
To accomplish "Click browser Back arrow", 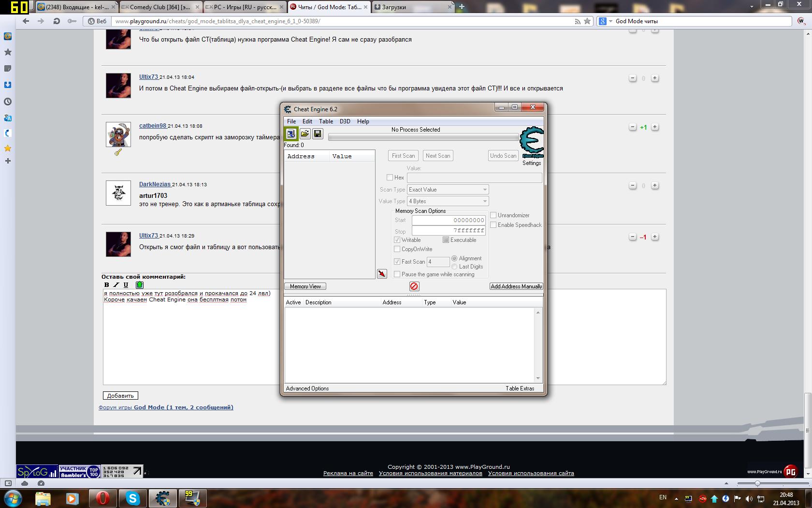I will [26, 21].
